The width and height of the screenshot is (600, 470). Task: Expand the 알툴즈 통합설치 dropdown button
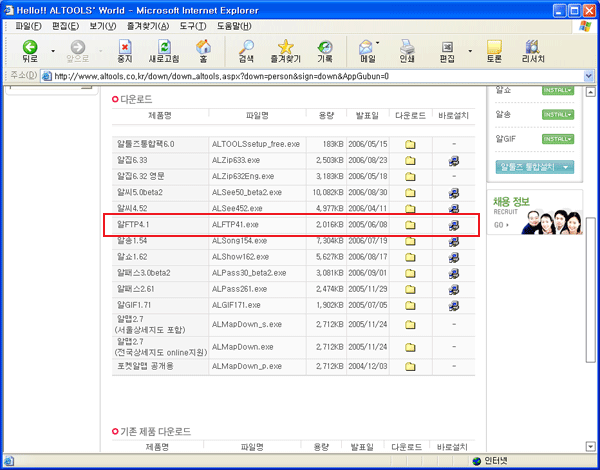pos(535,167)
